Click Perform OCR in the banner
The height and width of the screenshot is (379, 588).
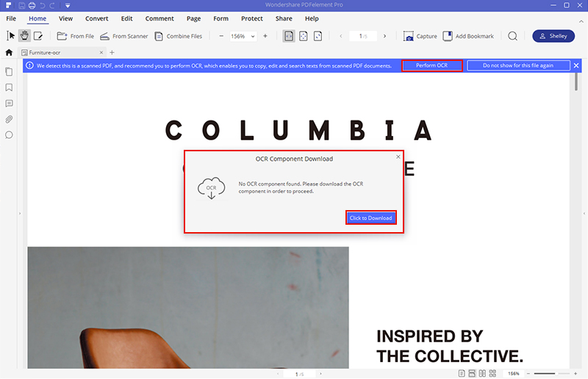pos(432,65)
